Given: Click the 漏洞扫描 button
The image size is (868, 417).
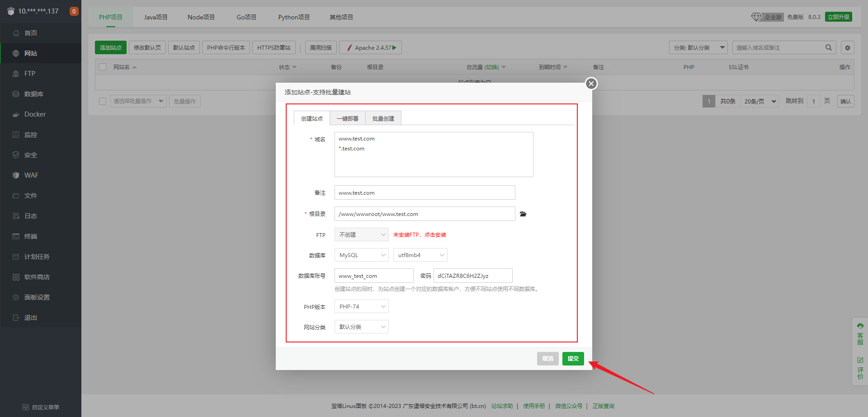Looking at the screenshot, I should 321,47.
